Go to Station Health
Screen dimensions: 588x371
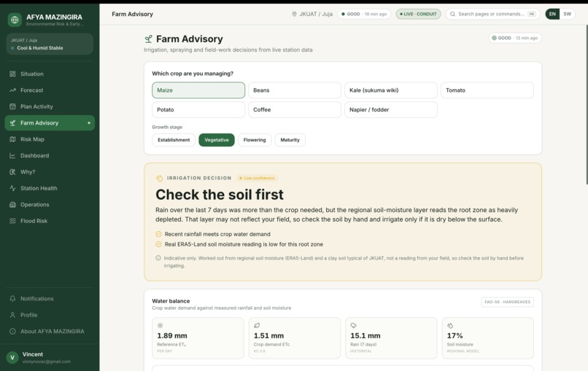[x=50, y=188]
